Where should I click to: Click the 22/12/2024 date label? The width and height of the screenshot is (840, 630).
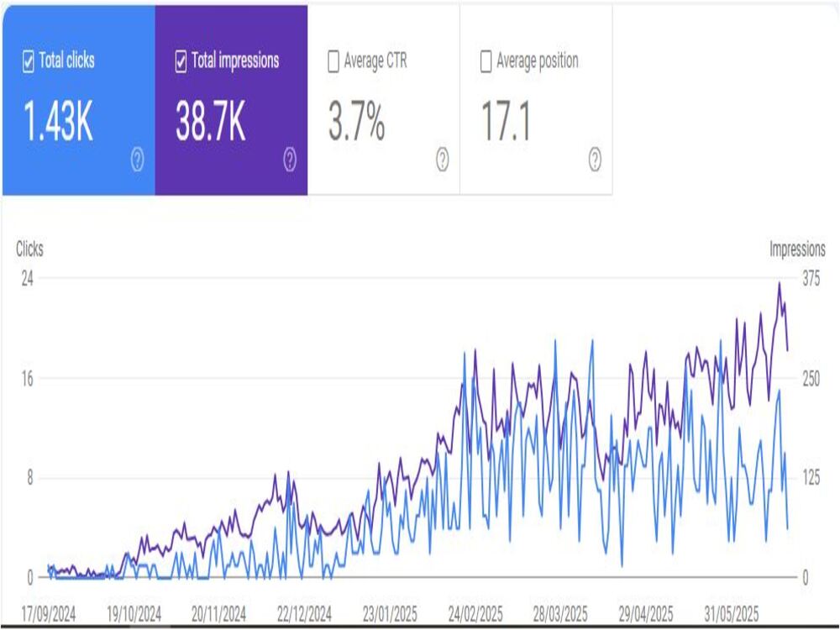[x=304, y=614]
